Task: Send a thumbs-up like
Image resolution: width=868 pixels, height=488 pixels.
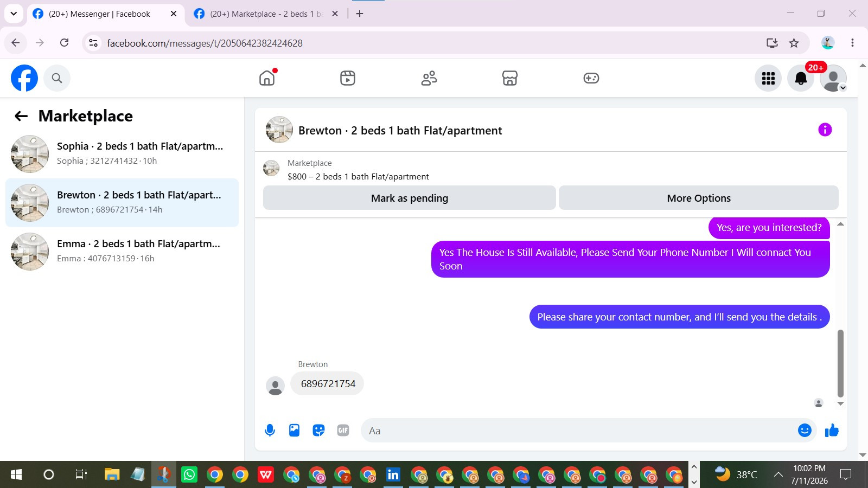Action: [832, 431]
